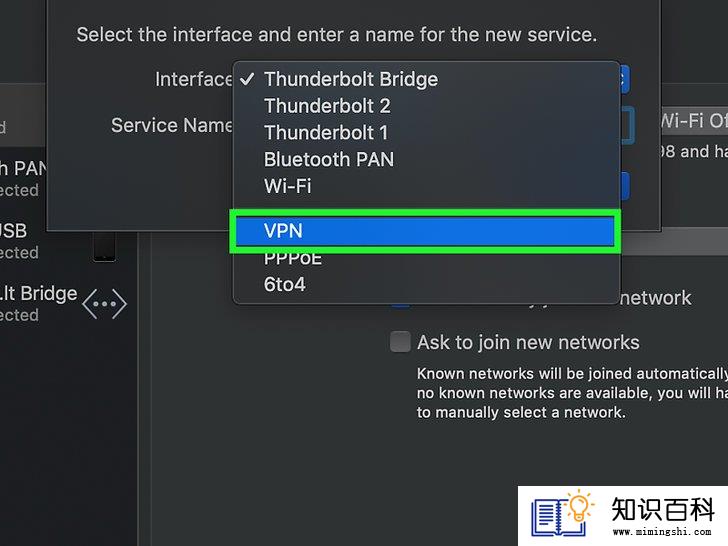Click the Service Name text field edge

pyautogui.click(x=628, y=125)
